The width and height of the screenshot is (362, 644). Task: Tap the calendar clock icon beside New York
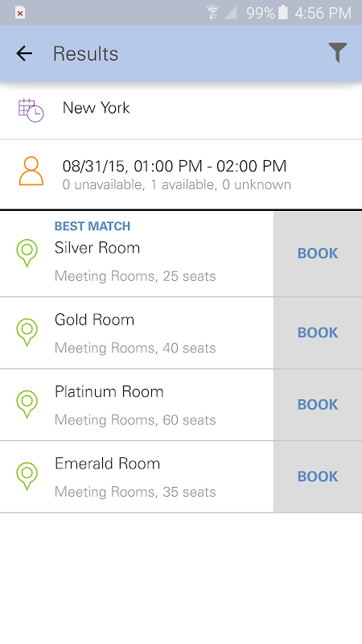coord(31,110)
